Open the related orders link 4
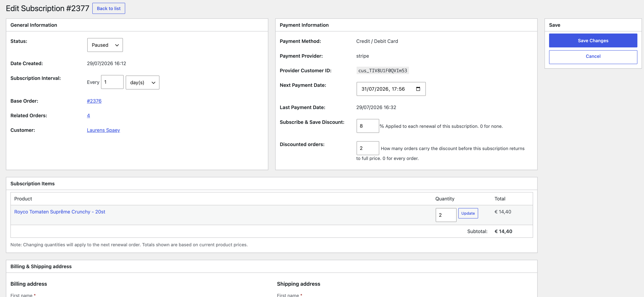644x297 pixels. point(88,115)
